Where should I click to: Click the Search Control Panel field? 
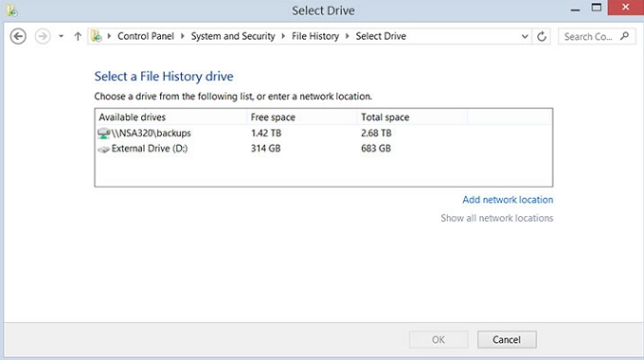[x=597, y=36]
